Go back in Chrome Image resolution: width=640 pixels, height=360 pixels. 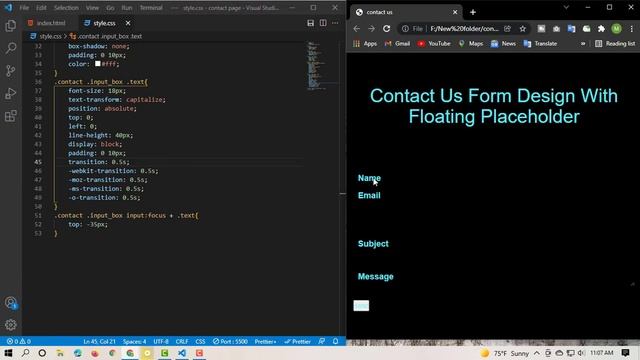pyautogui.click(x=357, y=29)
